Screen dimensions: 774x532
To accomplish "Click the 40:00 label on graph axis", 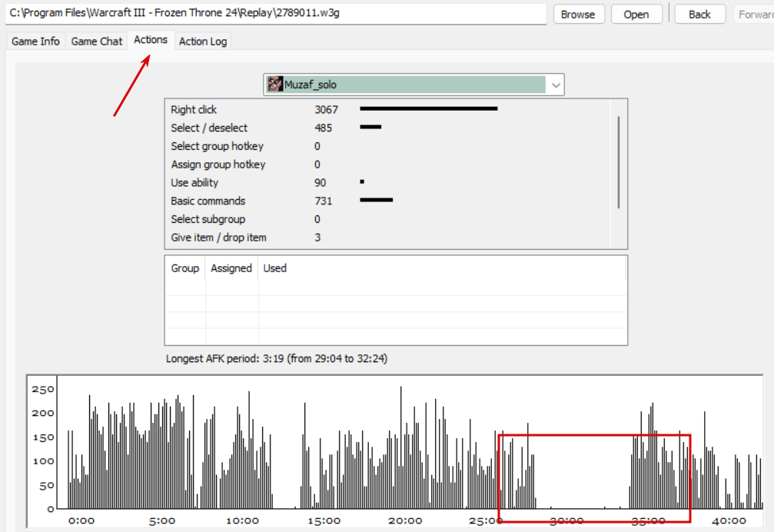I will coord(729,520).
